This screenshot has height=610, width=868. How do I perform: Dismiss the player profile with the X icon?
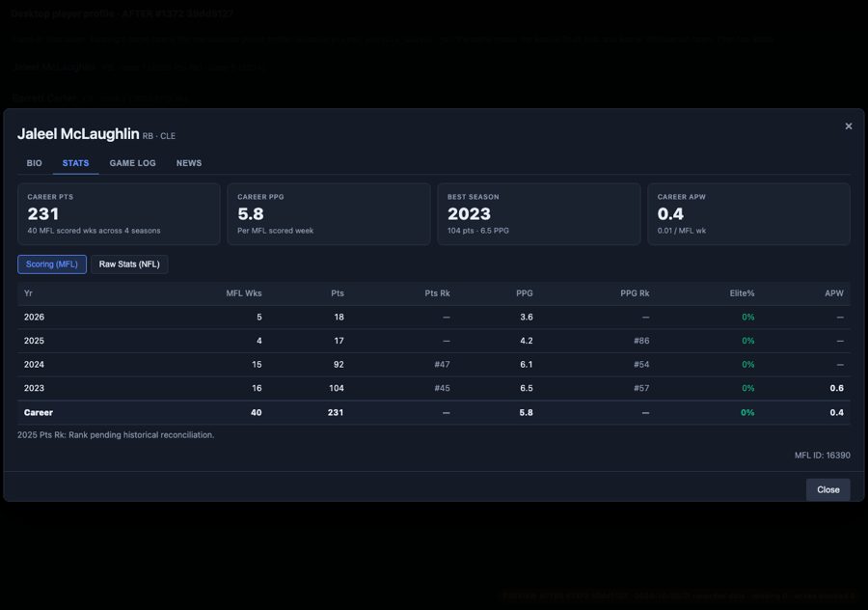(848, 126)
